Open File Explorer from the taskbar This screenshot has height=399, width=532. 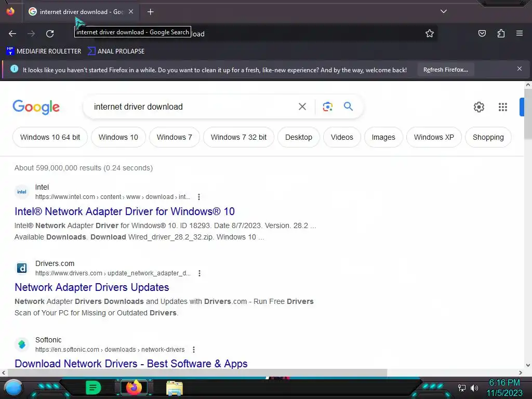pyautogui.click(x=175, y=388)
